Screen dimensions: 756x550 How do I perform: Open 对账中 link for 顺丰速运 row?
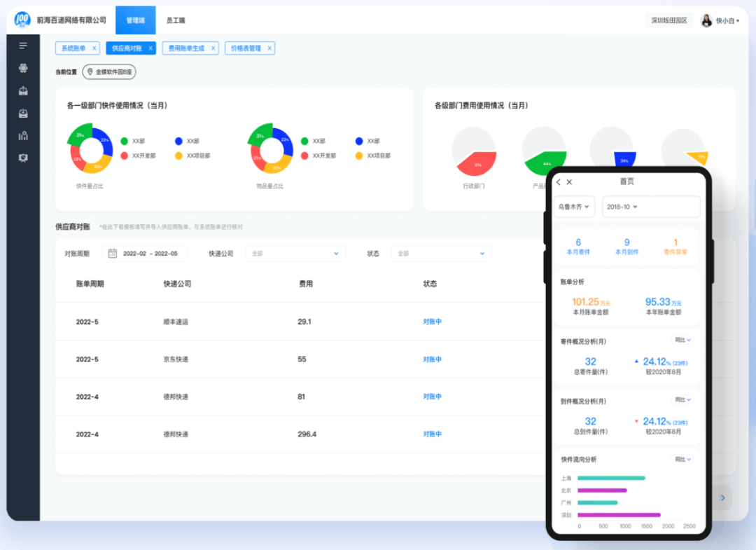(x=432, y=322)
